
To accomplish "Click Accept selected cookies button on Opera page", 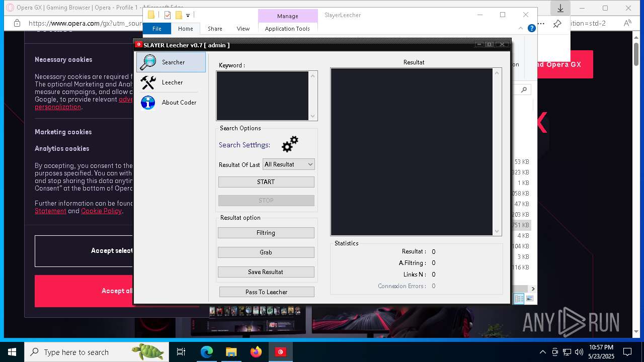I will click(x=84, y=251).
